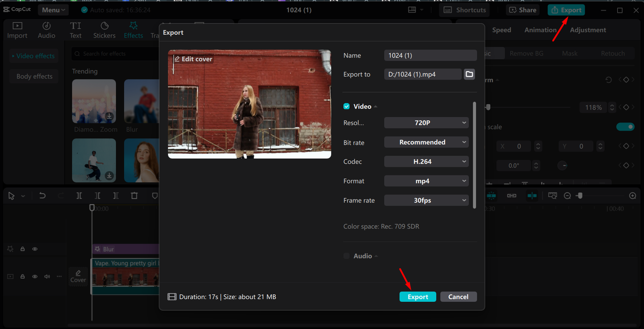Open the Audio library icon
The image size is (644, 329).
click(46, 26)
